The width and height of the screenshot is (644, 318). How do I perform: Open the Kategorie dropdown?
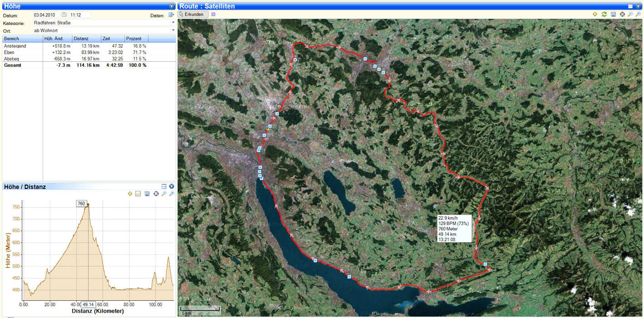tap(173, 22)
